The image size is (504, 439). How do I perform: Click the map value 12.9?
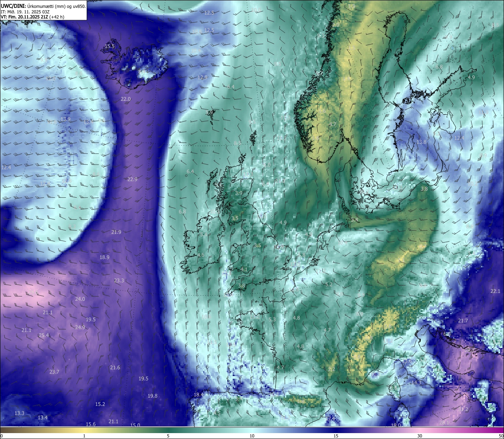point(202,78)
